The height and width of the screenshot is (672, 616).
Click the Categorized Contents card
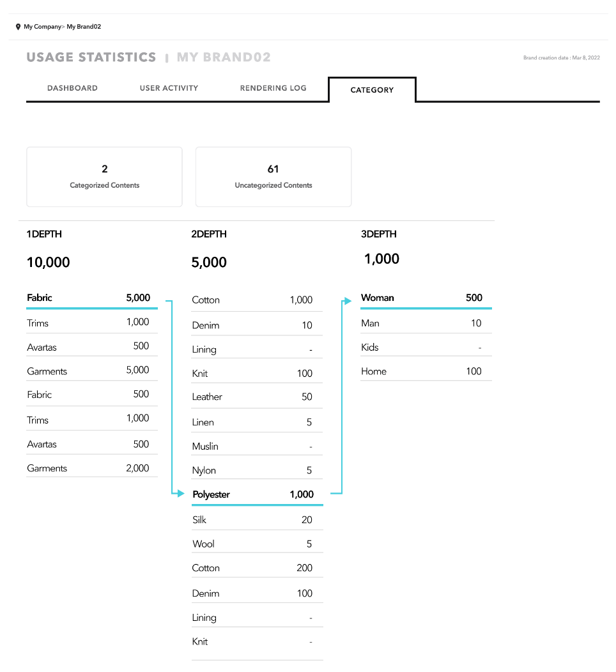(x=105, y=177)
